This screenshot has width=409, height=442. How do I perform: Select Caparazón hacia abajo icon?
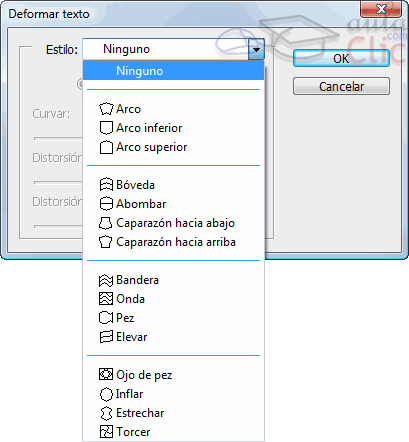106,223
